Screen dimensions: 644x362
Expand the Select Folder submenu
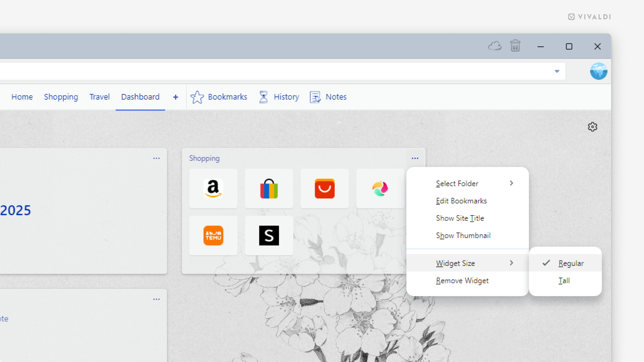tap(457, 183)
